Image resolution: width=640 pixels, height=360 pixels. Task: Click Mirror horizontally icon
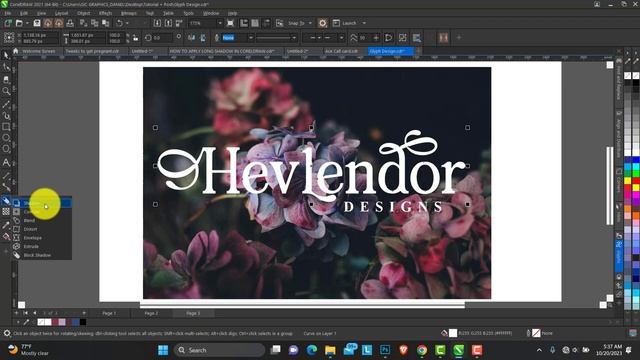tap(191, 38)
